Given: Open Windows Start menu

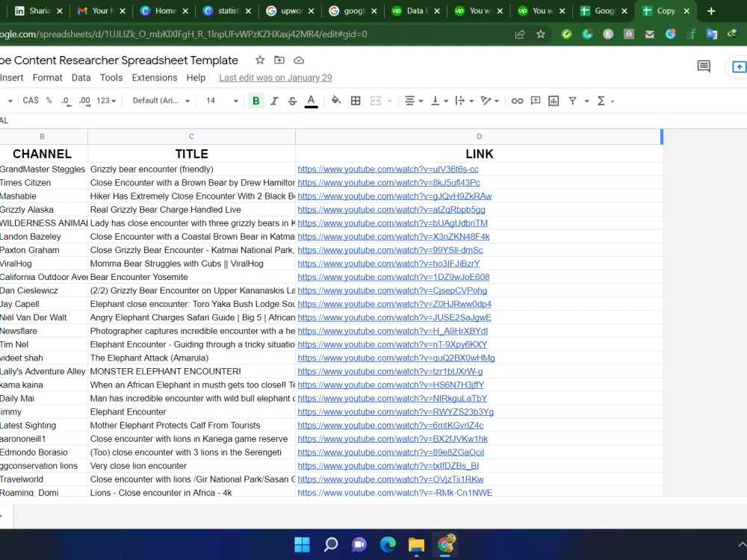Looking at the screenshot, I should pyautogui.click(x=302, y=544).
